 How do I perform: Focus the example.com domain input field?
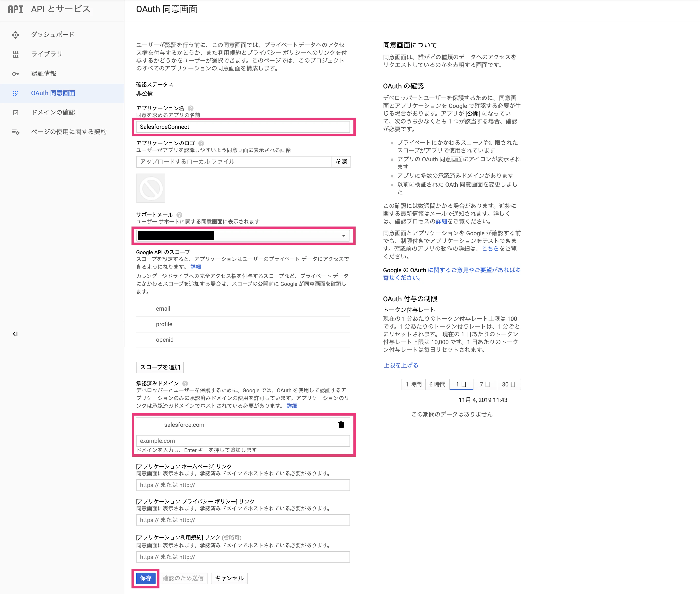pos(243,441)
